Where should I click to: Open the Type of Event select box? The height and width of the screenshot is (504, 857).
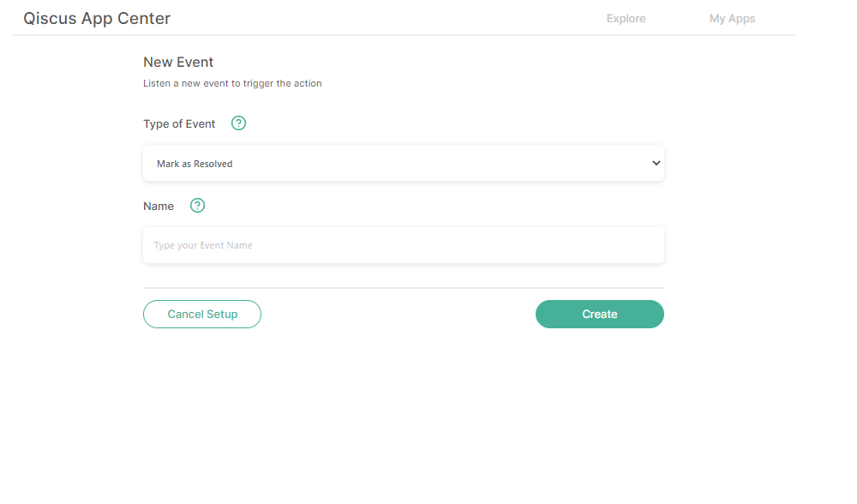(404, 163)
